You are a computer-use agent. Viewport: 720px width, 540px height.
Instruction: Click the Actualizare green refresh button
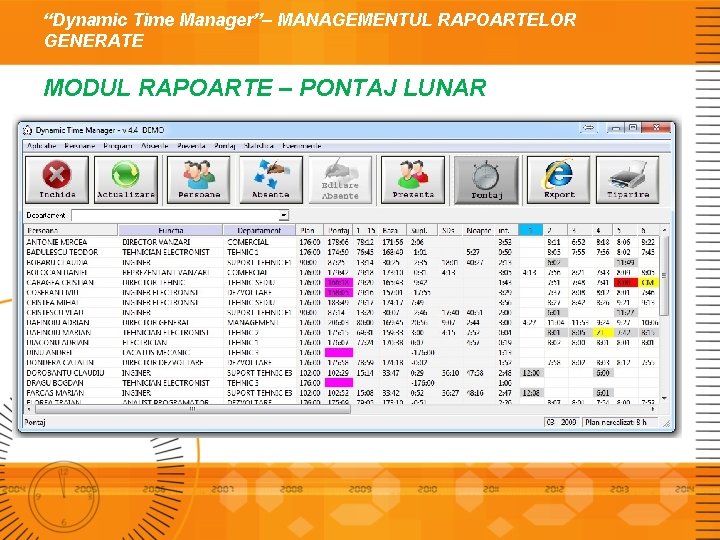tap(126, 180)
